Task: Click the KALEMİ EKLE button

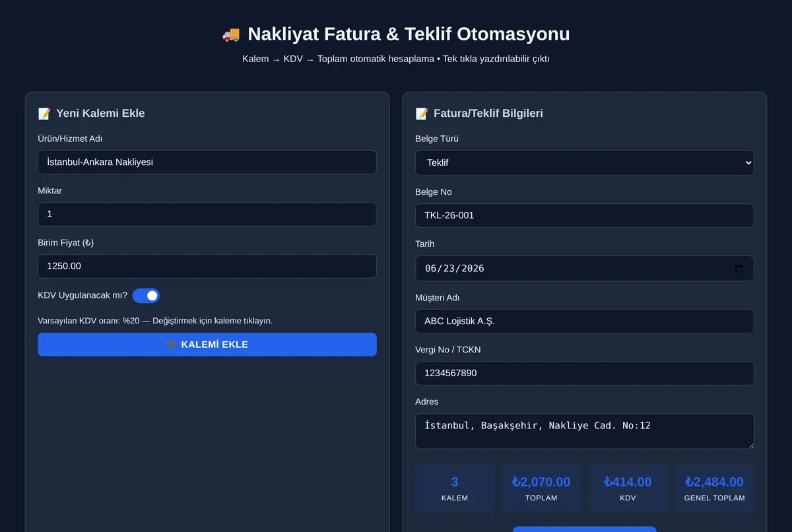Action: coord(207,345)
